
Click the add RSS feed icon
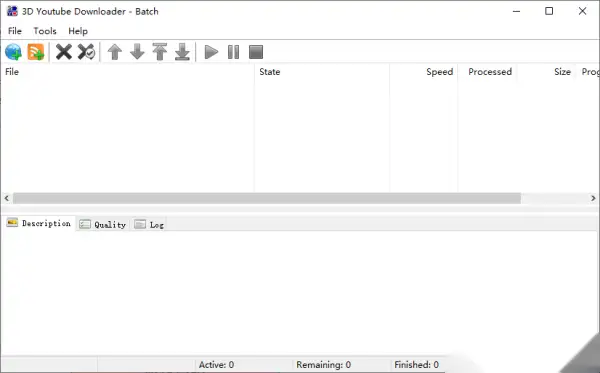36,52
